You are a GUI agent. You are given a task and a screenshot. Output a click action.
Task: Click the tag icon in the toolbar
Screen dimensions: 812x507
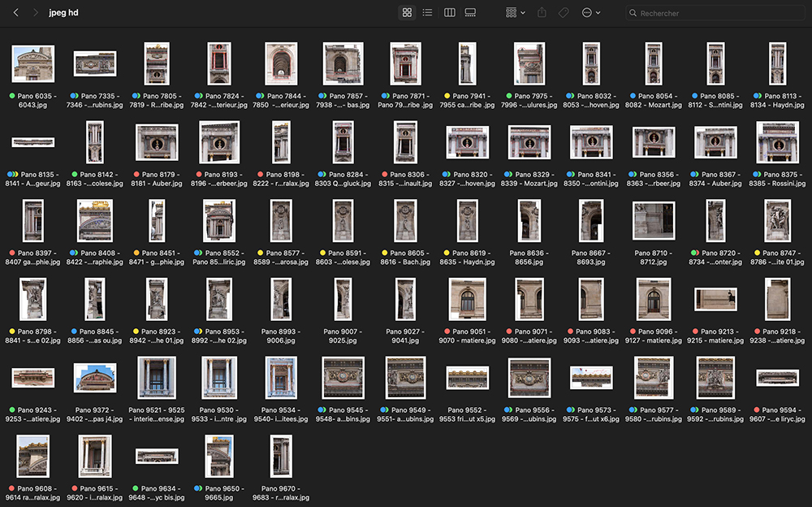click(564, 13)
